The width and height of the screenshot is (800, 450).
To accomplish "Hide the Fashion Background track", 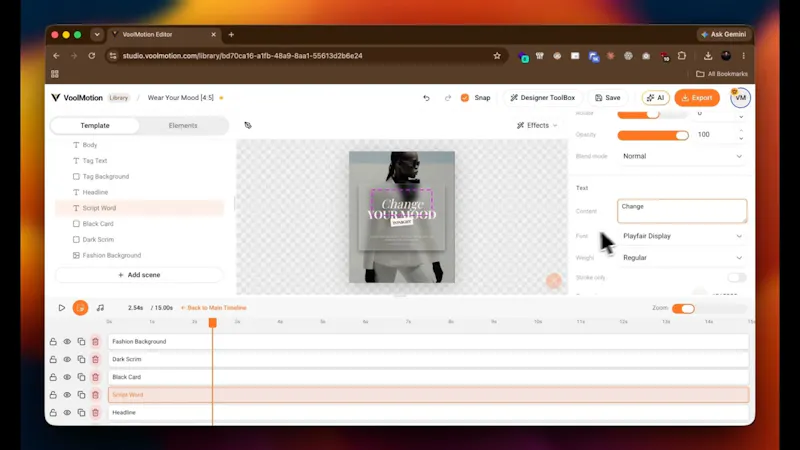I will coord(67,342).
